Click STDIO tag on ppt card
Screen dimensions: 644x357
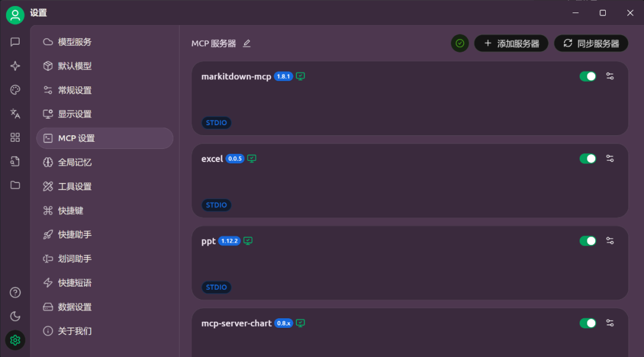(216, 287)
